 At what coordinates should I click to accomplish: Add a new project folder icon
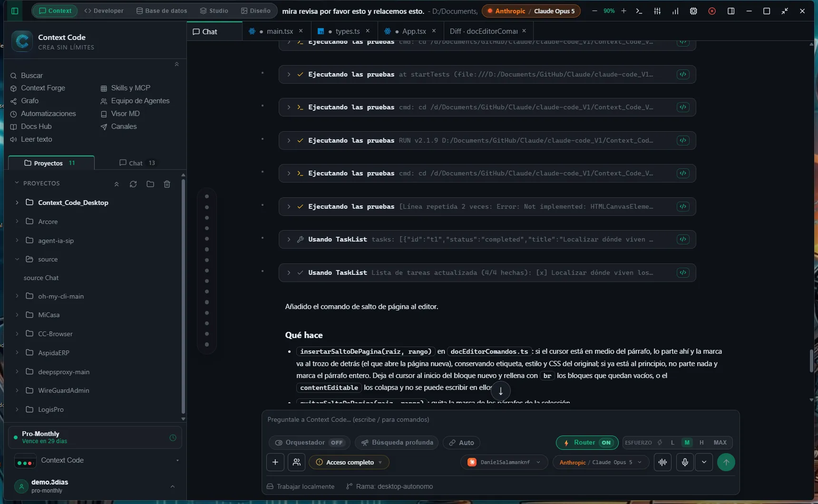click(x=150, y=184)
